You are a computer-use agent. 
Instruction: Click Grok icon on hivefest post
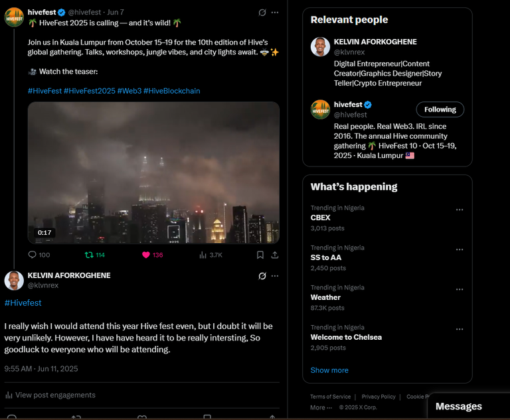click(262, 13)
